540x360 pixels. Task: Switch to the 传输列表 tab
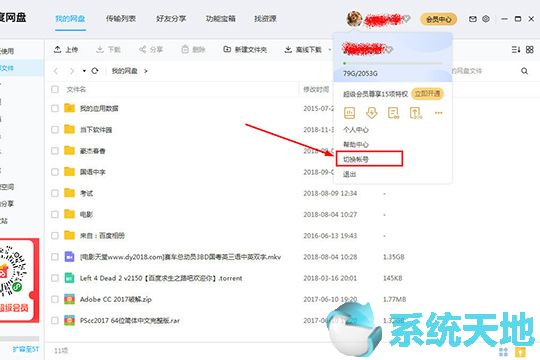[x=121, y=19]
